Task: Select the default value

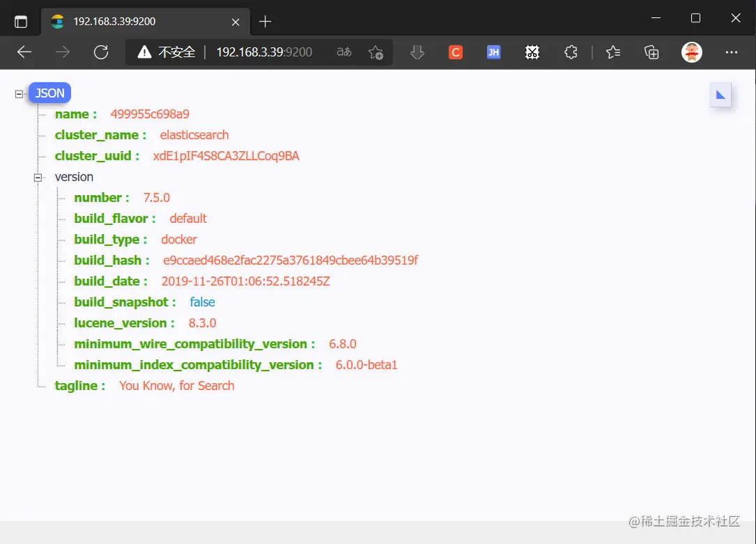Action: (188, 219)
